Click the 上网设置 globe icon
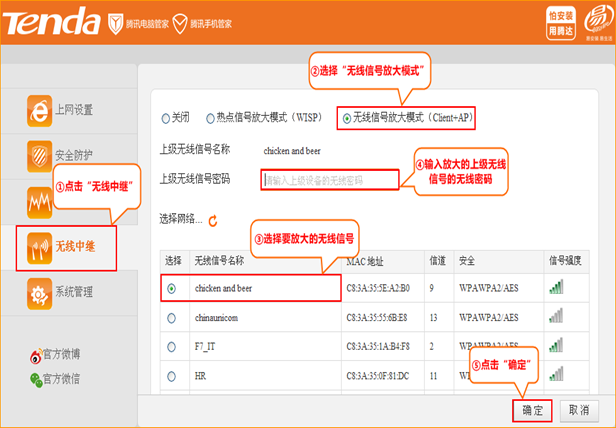Screen dimensions: 616x428 [x=38, y=111]
